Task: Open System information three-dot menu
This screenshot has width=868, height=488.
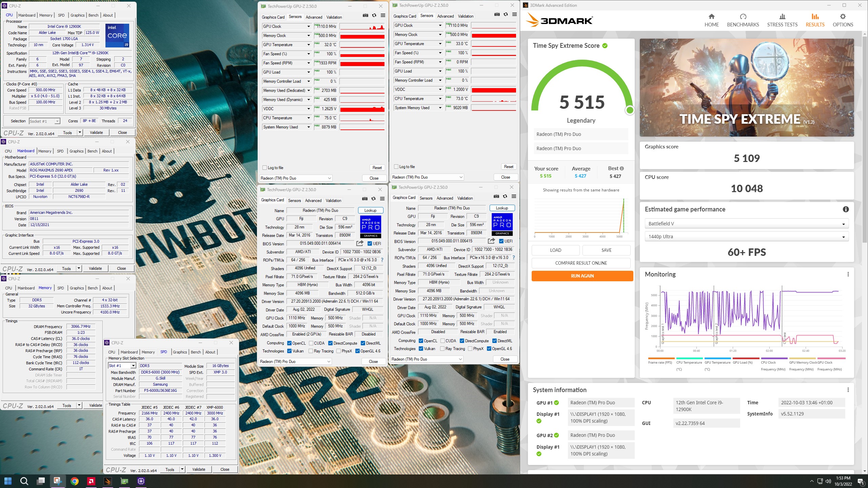Action: tap(848, 390)
